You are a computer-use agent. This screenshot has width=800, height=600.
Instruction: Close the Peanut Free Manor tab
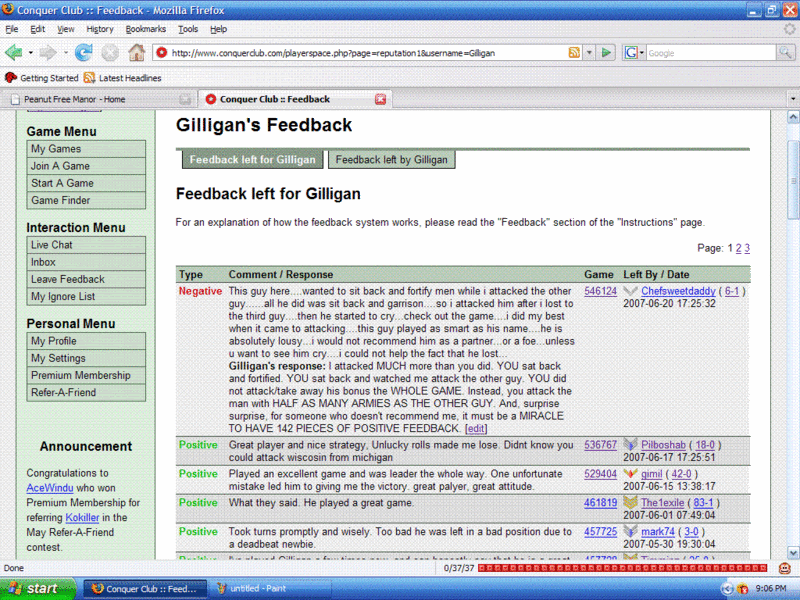click(x=185, y=99)
